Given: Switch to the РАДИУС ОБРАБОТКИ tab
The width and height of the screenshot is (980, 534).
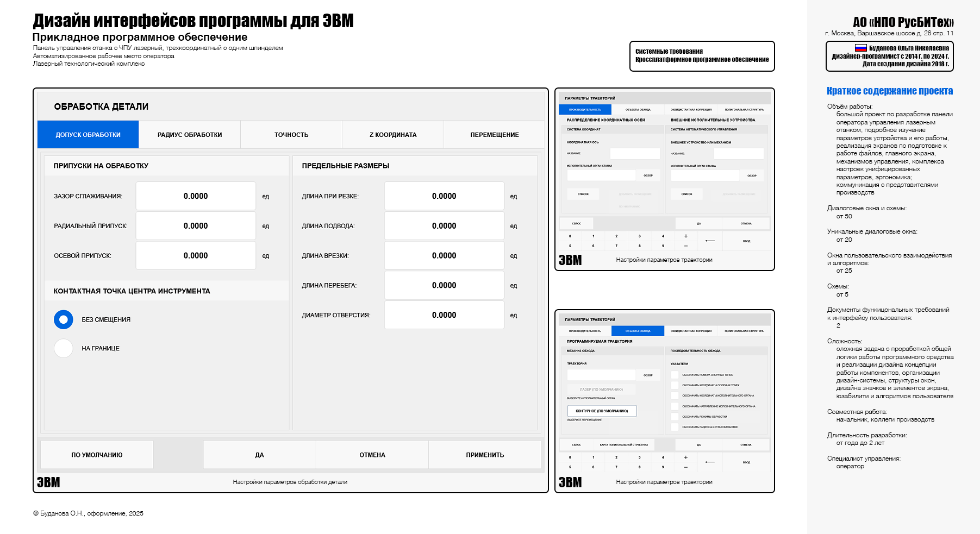Looking at the screenshot, I should (x=190, y=134).
